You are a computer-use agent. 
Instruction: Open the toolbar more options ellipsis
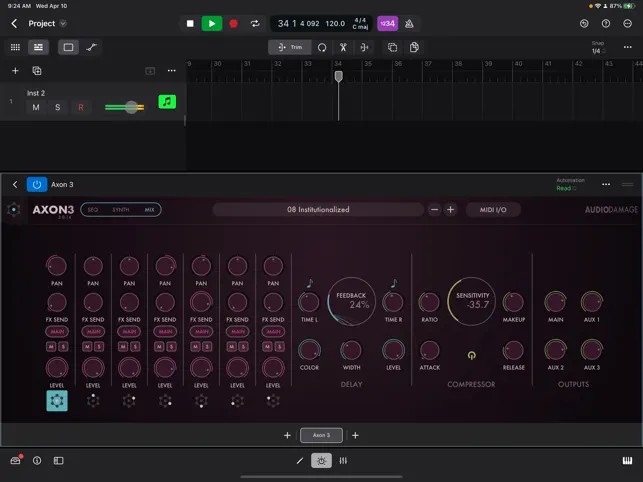point(627,47)
